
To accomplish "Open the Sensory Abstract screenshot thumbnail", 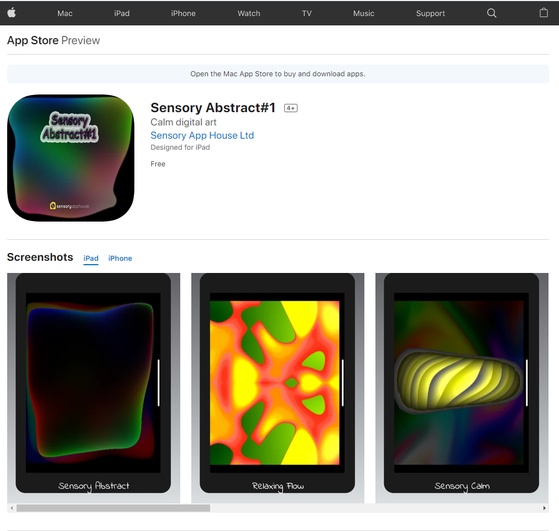I will 93,387.
